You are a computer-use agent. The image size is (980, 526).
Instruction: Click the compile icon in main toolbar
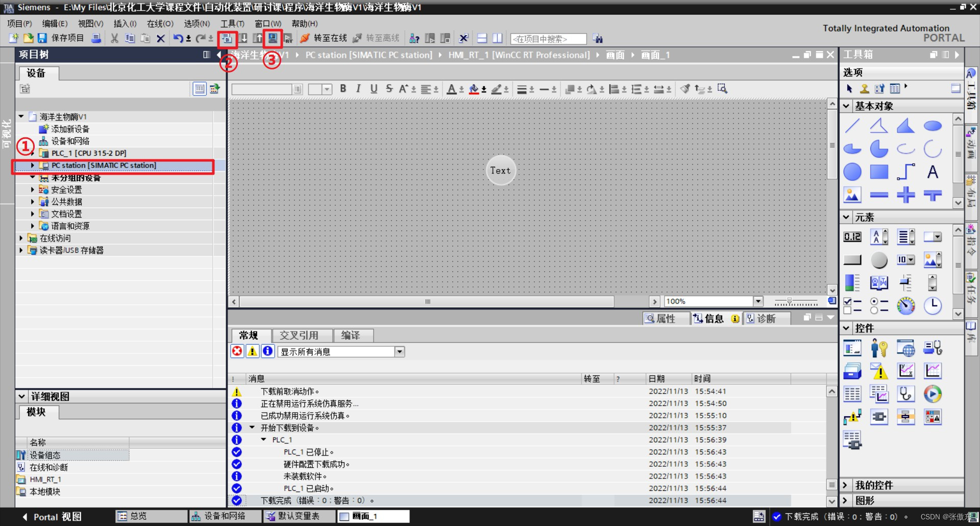pos(227,38)
